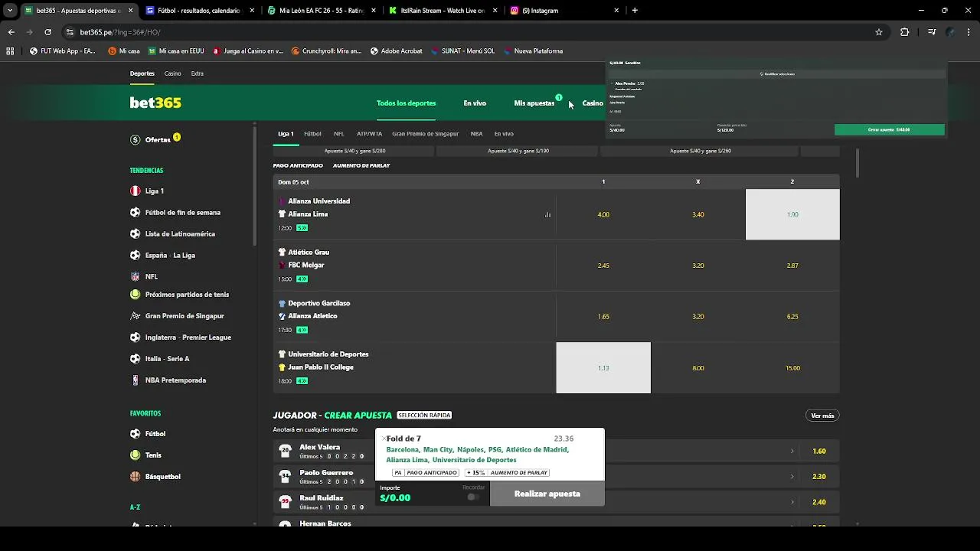Click the Ver más button
Screen dimensions: 980x551
point(822,416)
